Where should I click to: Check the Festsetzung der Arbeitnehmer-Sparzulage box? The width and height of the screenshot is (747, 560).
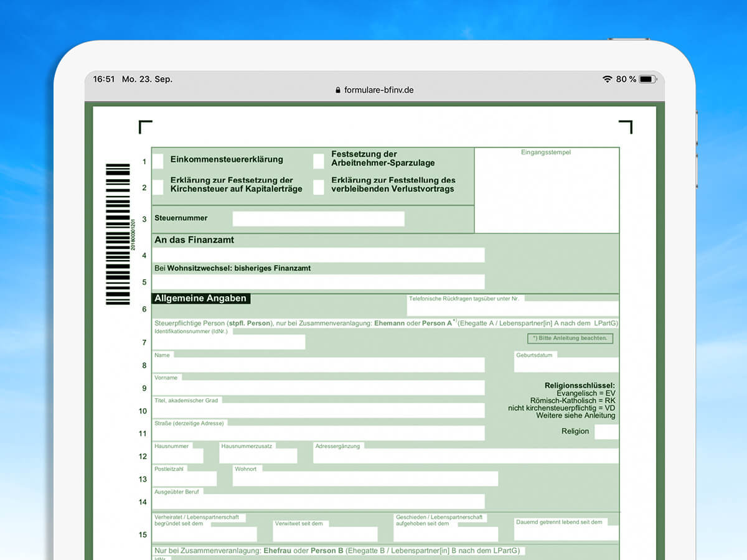pos(319,161)
